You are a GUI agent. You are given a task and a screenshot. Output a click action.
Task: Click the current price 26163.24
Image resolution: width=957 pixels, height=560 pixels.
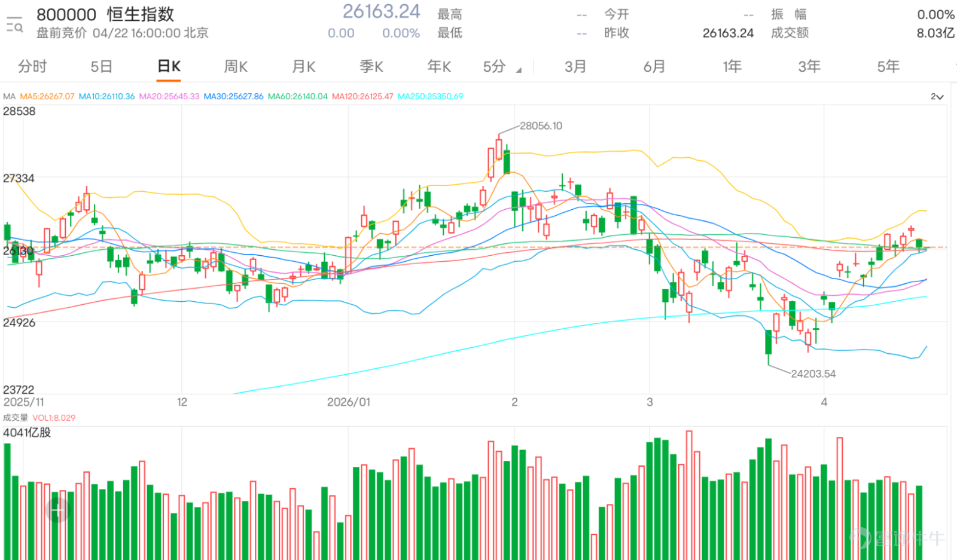click(381, 12)
